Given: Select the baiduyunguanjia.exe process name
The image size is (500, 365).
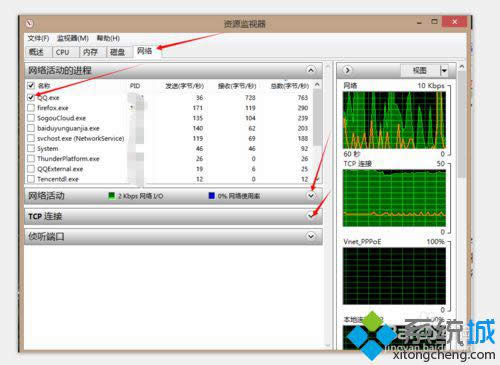Looking at the screenshot, I should 68,128.
